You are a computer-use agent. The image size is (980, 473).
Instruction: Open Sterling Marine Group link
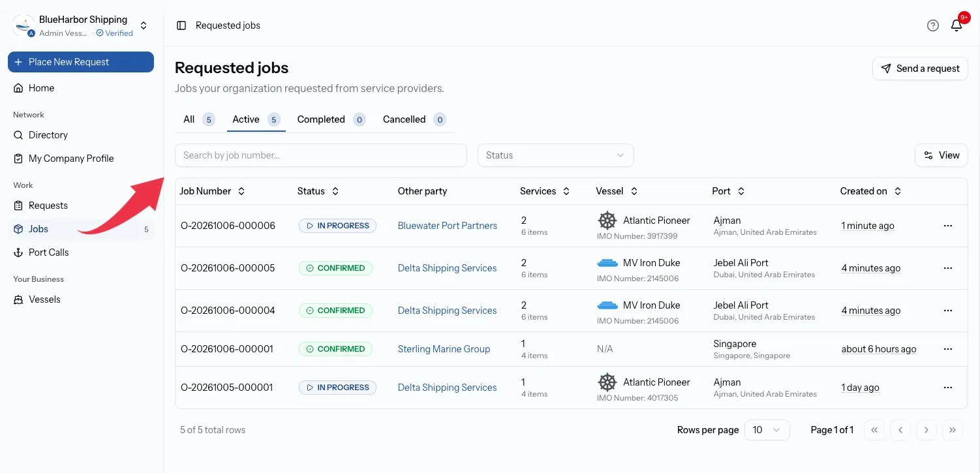(444, 349)
